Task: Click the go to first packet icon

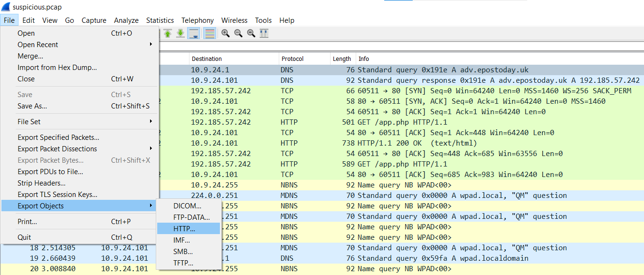Action: pos(168,33)
